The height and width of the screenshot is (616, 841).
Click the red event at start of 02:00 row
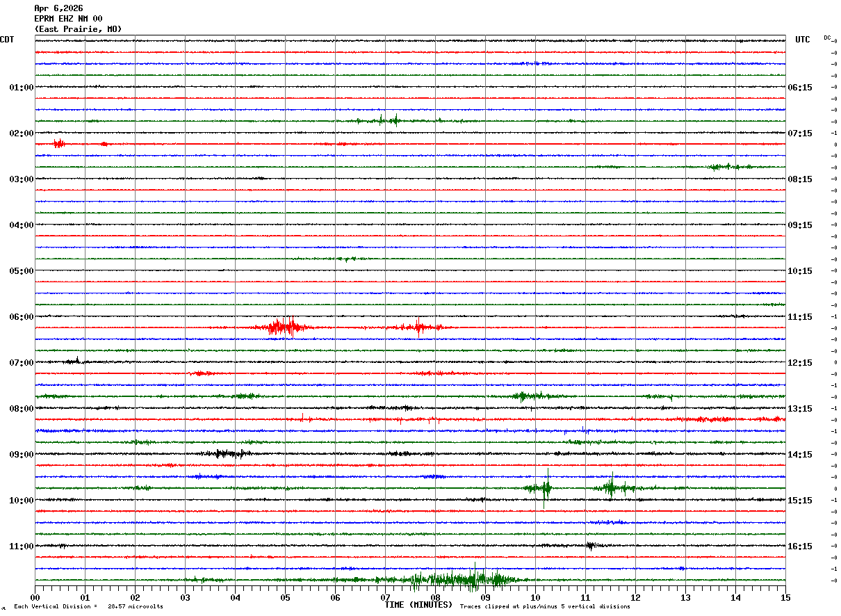click(x=59, y=144)
